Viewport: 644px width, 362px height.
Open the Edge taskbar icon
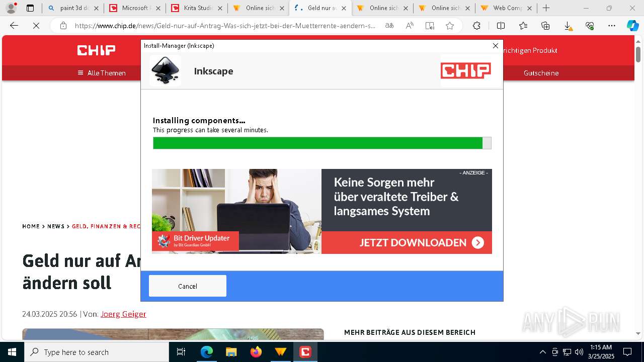(207, 352)
